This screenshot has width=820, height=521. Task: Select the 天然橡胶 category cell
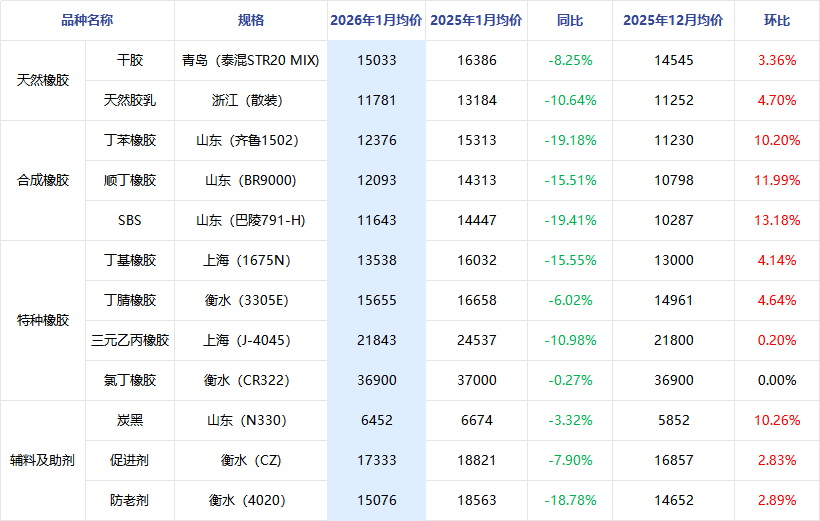click(x=44, y=80)
